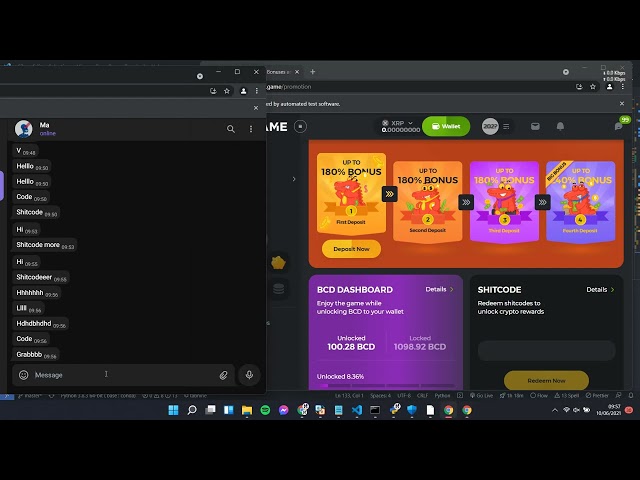Open the Windows Start button
The height and width of the screenshot is (480, 640).
pyautogui.click(x=173, y=410)
